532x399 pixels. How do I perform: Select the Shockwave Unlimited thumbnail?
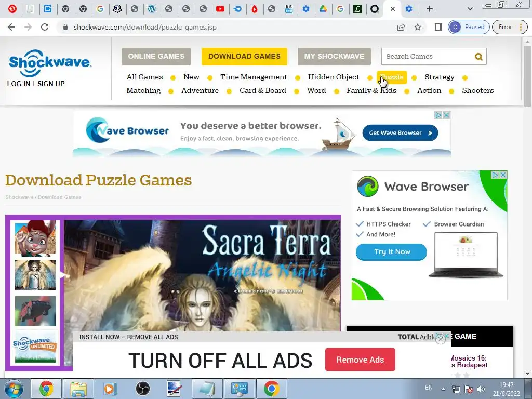pyautogui.click(x=35, y=348)
